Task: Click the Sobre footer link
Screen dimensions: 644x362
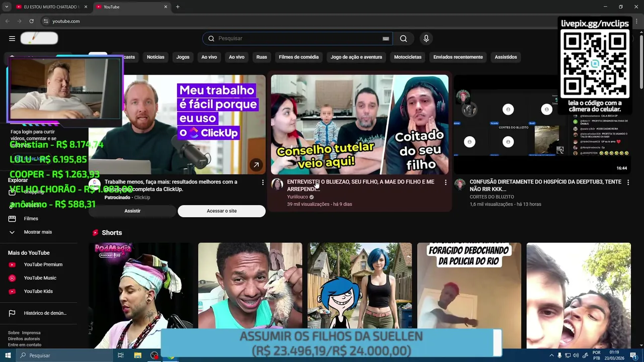Action: [14, 333]
